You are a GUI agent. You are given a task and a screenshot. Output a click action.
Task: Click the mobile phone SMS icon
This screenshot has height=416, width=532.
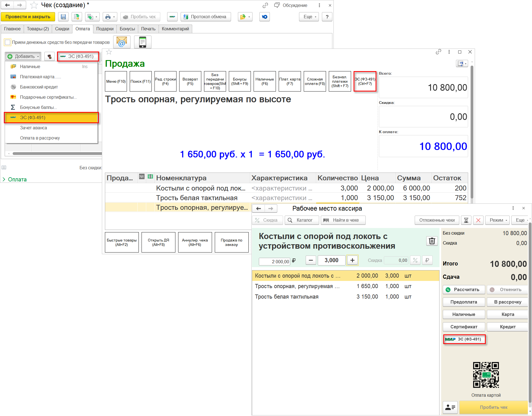coord(142,42)
